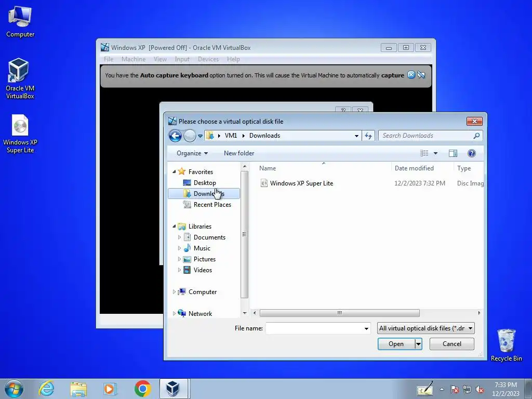
Task: Create a New folder
Action: tap(239, 153)
